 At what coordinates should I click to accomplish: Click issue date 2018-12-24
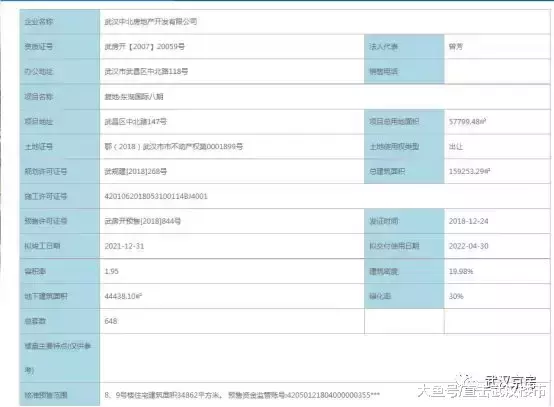pos(468,221)
